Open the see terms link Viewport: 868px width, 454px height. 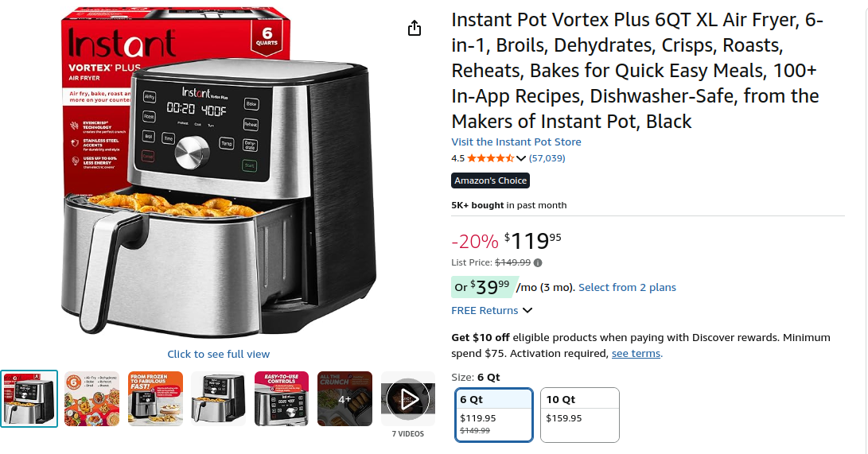(636, 353)
